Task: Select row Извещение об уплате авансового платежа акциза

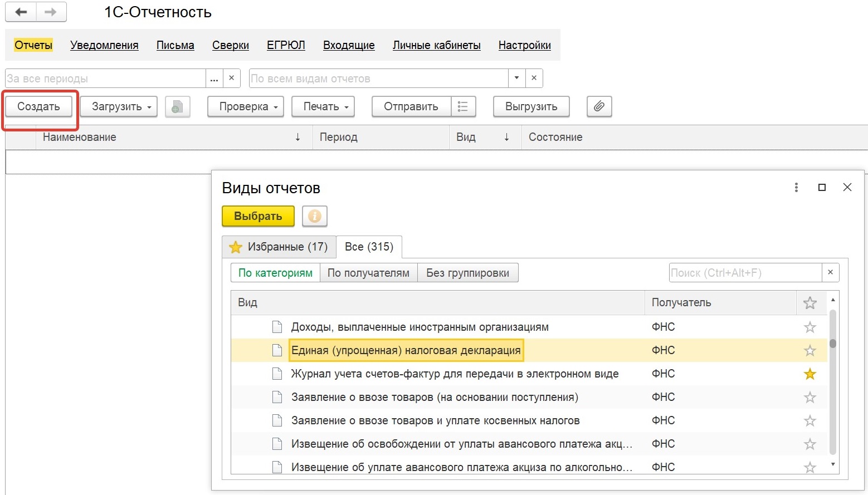Action: tap(529, 467)
